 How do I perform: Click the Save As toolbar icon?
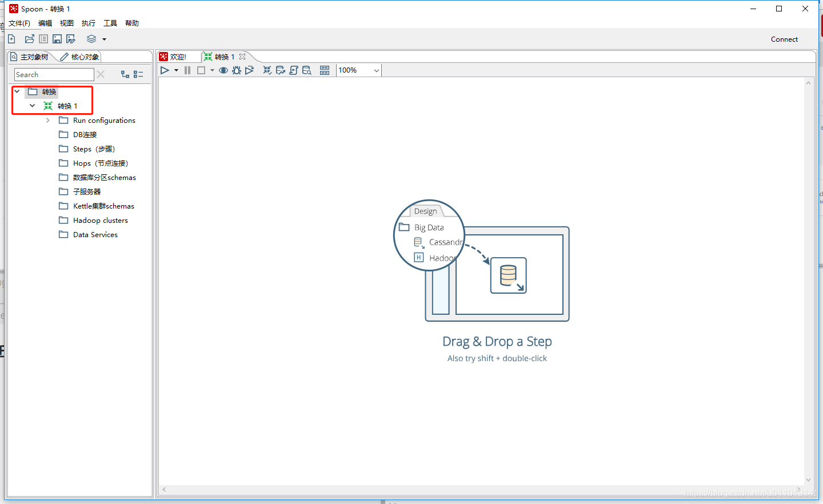click(x=71, y=39)
